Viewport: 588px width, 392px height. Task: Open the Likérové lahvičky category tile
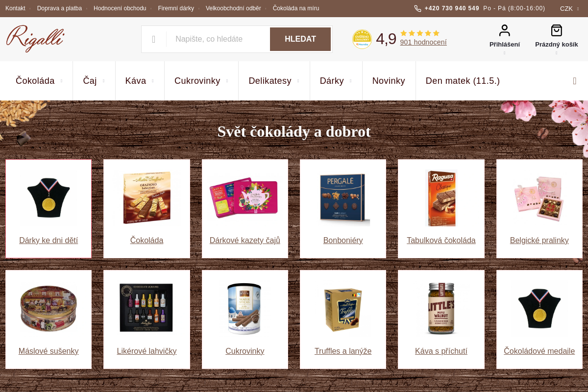tap(147, 319)
